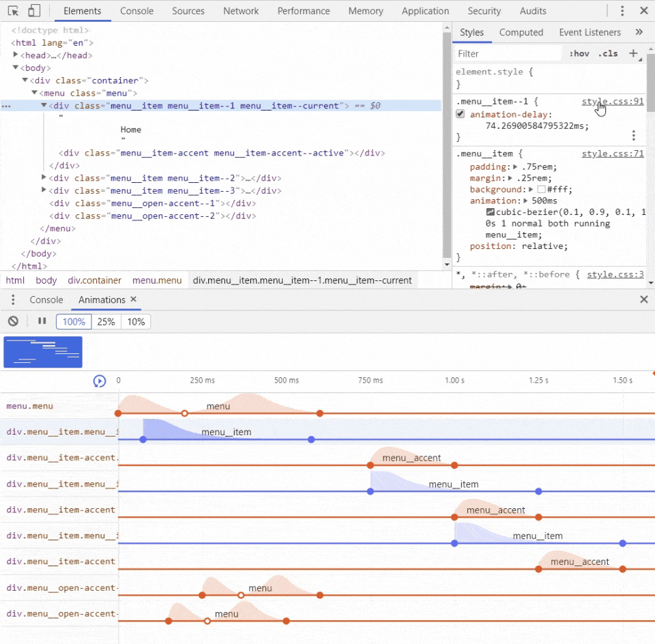Viewport: 655px width, 644px height.
Task: Expand the menu__item--2 div node
Action: click(44, 178)
